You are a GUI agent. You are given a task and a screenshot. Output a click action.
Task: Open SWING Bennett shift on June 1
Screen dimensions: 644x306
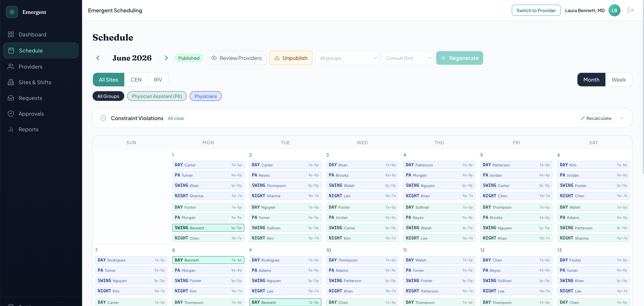coord(208,228)
